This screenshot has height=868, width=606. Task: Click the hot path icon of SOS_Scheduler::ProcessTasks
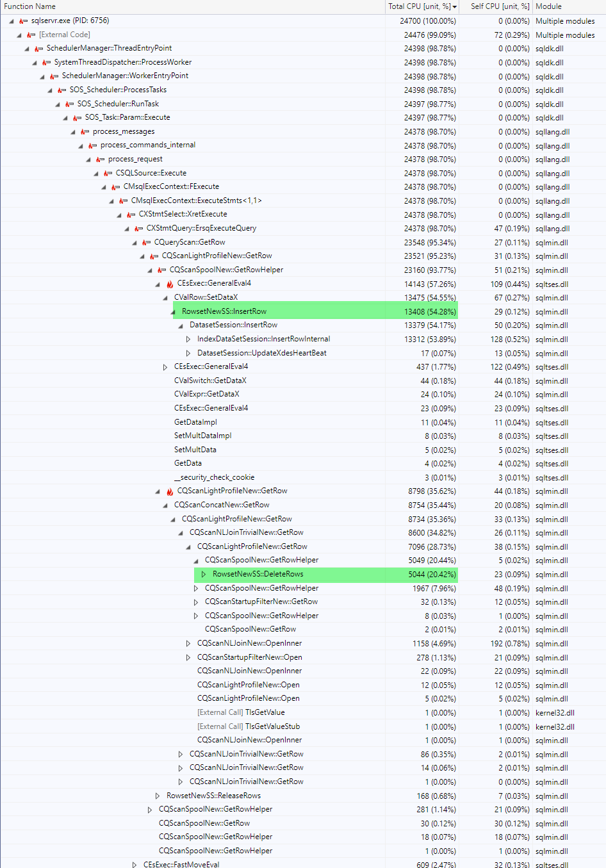pyautogui.click(x=62, y=90)
